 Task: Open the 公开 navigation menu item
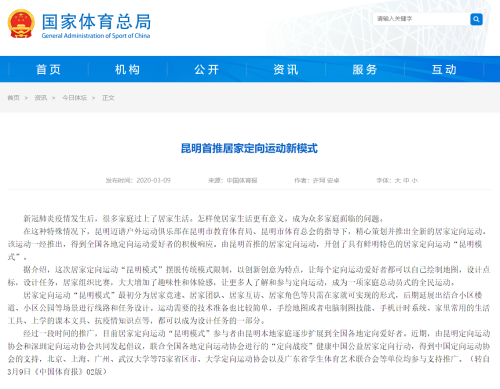[x=207, y=69]
